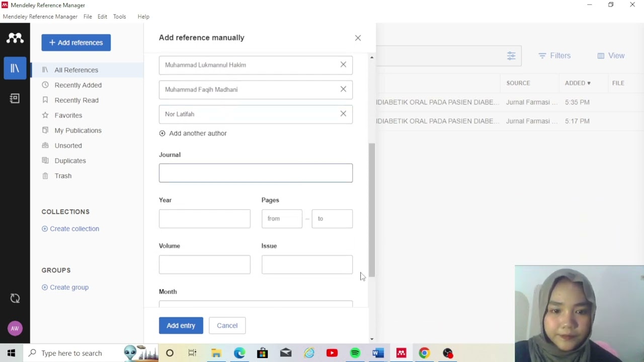Click the sync icon in left rail
Viewport: 644px width, 362px height.
click(15, 299)
